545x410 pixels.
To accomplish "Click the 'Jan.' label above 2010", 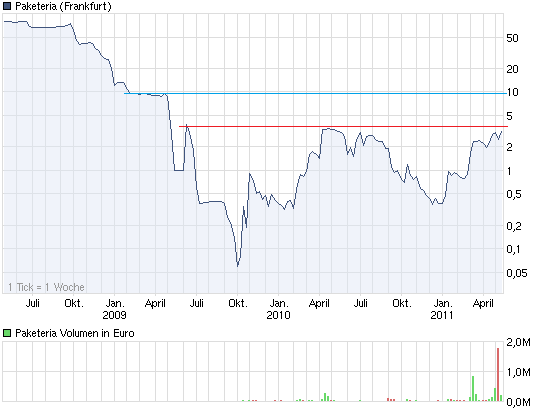I will [279, 303].
